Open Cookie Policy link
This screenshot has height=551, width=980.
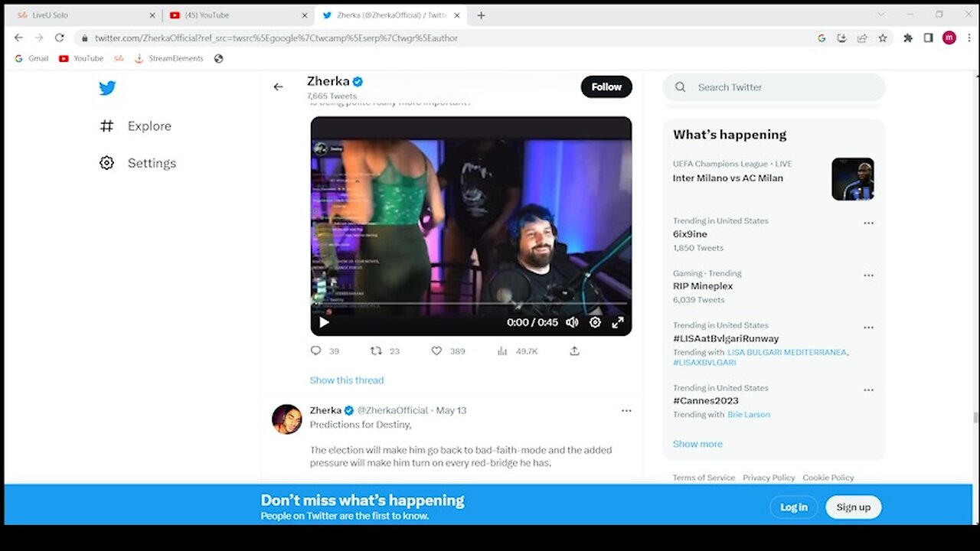(828, 478)
